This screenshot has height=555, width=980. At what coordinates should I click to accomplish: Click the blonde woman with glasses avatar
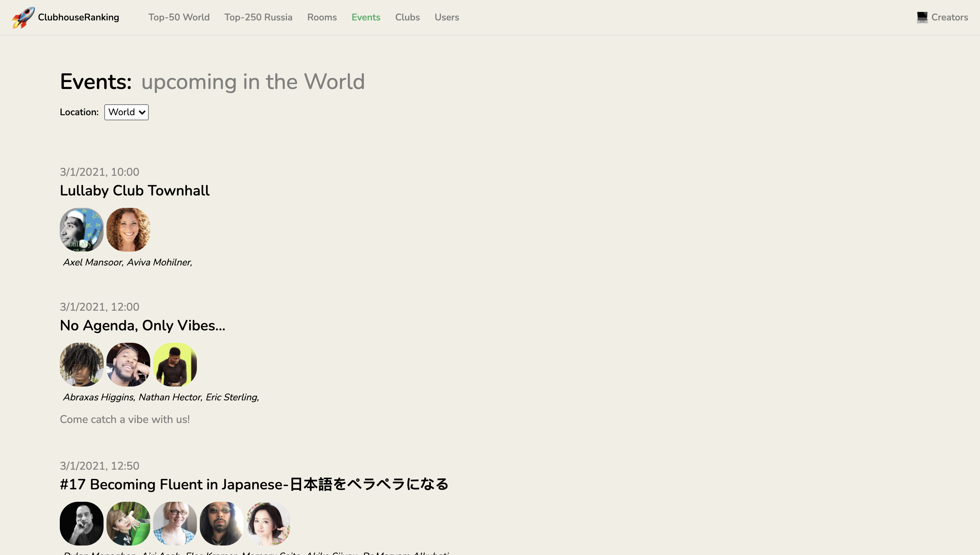175,523
